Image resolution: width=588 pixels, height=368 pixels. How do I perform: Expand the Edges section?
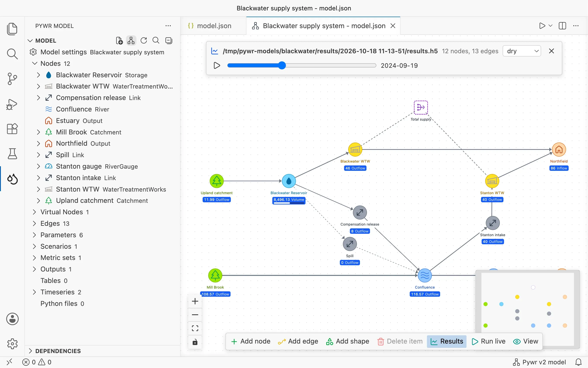click(x=35, y=223)
